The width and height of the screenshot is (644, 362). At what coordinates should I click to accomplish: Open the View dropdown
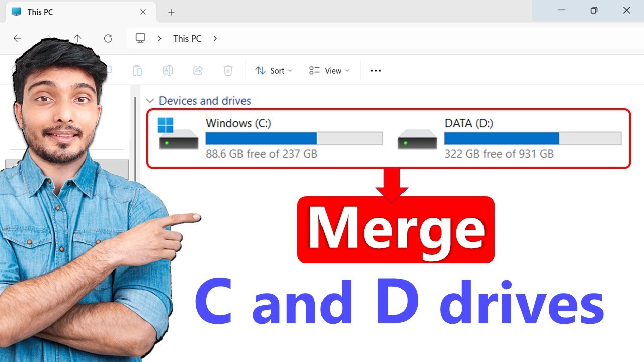click(x=329, y=71)
